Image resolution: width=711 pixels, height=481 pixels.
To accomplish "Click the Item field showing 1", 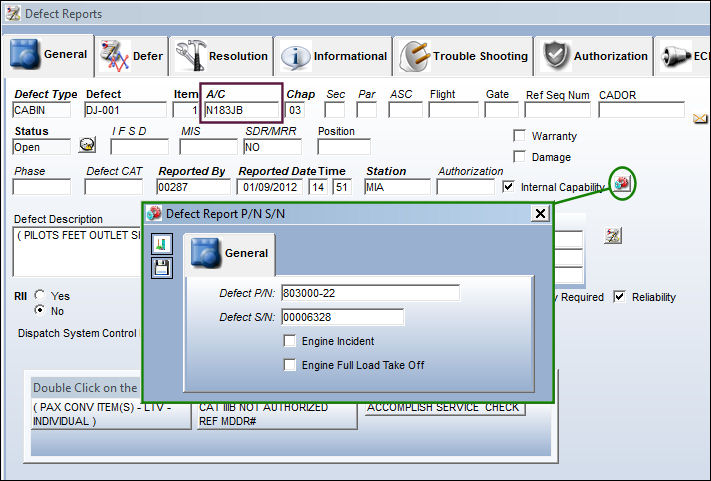I will point(186,110).
